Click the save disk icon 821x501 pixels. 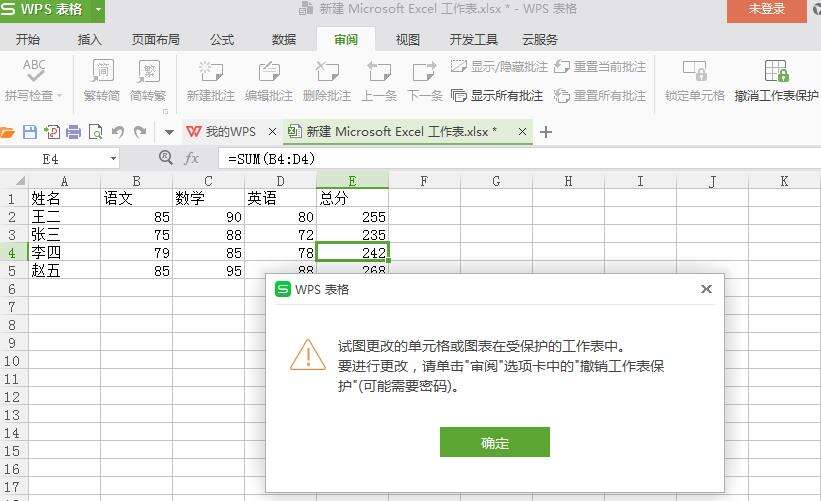click(30, 132)
